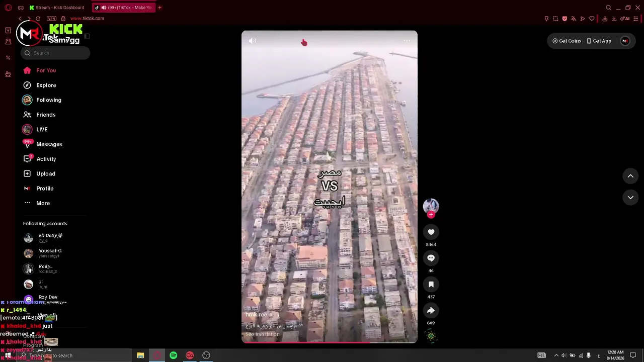This screenshot has width=644, height=362.
Task: Take a snapshot with the toolbar capture icon
Action: coord(555,19)
